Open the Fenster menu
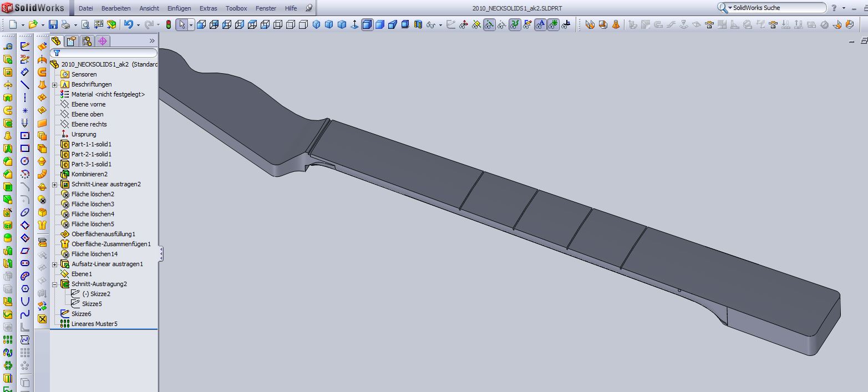This screenshot has width=868, height=392. [266, 8]
